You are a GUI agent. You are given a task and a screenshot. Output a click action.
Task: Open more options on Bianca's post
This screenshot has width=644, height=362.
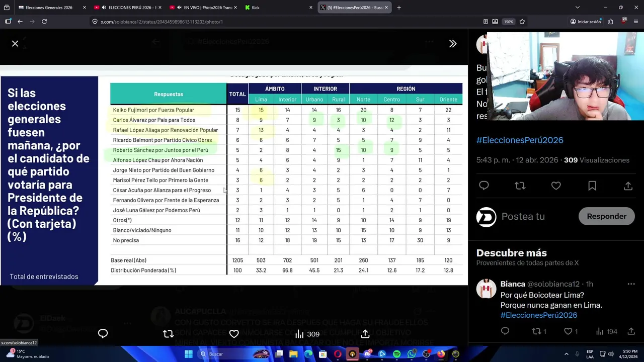631,284
